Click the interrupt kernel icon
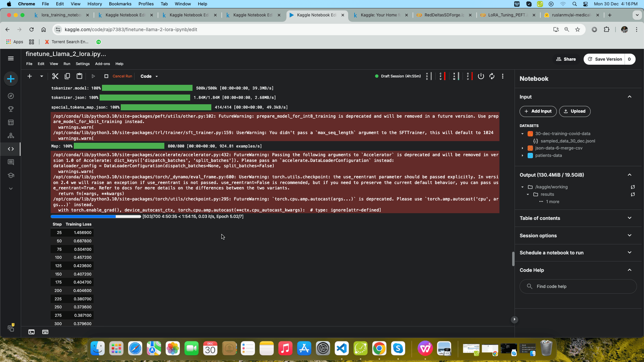The height and width of the screenshot is (362, 644). click(106, 76)
